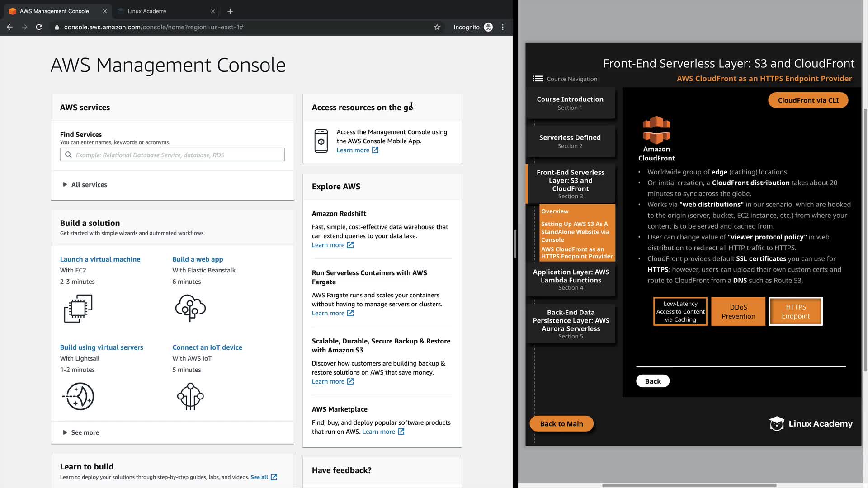Click the Elastic Beanstalk cloud tree icon
The width and height of the screenshot is (868, 488).
[x=190, y=308]
